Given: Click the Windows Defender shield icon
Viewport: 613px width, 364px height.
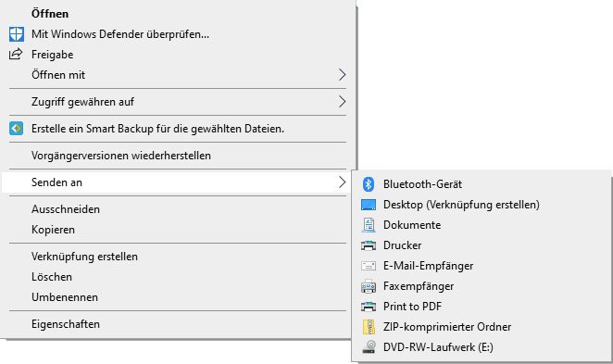Looking at the screenshot, I should (x=17, y=34).
